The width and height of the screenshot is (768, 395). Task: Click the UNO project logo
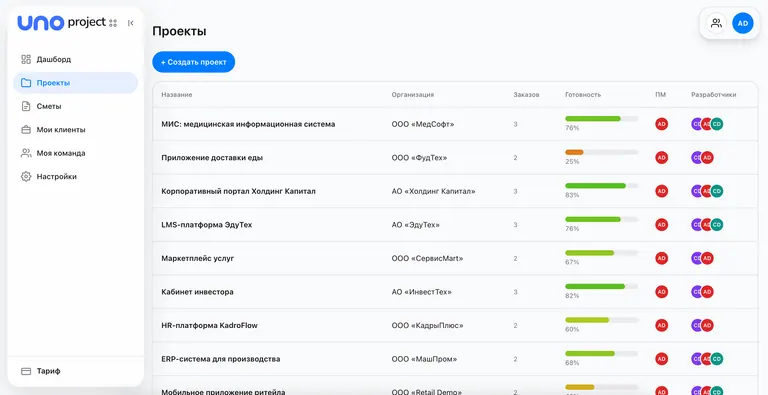point(61,23)
